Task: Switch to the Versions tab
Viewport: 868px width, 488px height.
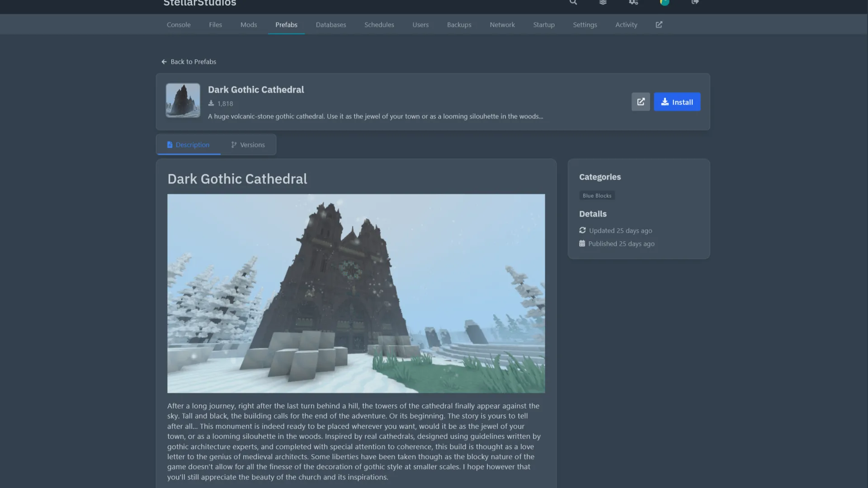Action: 248,145
